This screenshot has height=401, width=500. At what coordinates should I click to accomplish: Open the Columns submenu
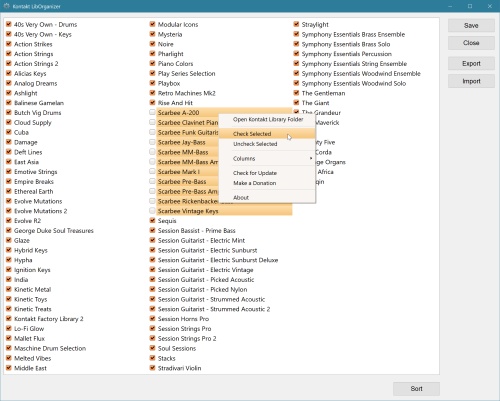[x=267, y=159]
